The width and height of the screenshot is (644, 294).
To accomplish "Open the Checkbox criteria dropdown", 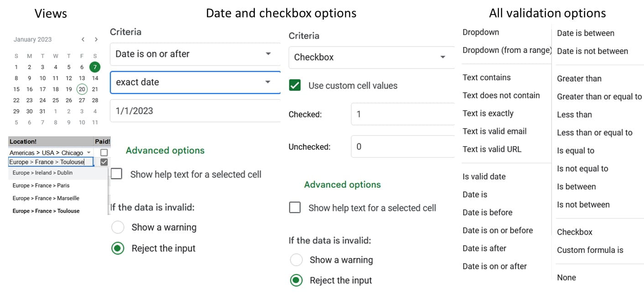I will 371,57.
